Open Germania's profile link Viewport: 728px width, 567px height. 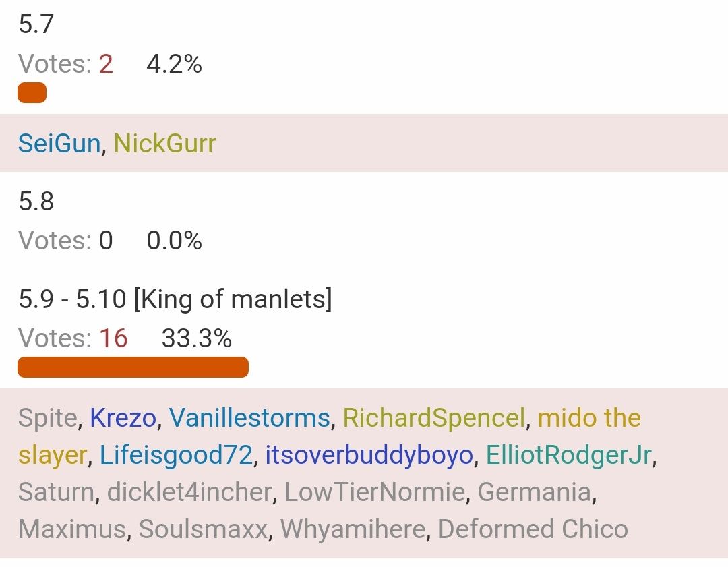click(x=535, y=491)
